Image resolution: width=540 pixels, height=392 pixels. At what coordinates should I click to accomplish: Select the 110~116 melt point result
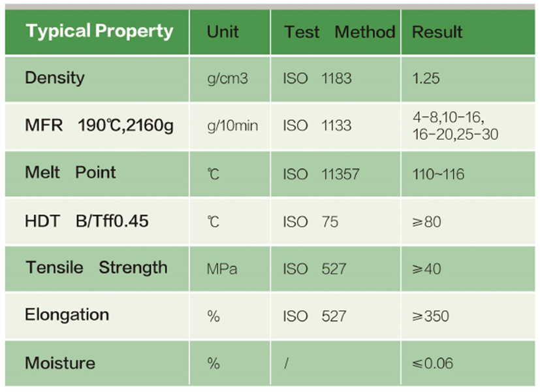pos(439,174)
